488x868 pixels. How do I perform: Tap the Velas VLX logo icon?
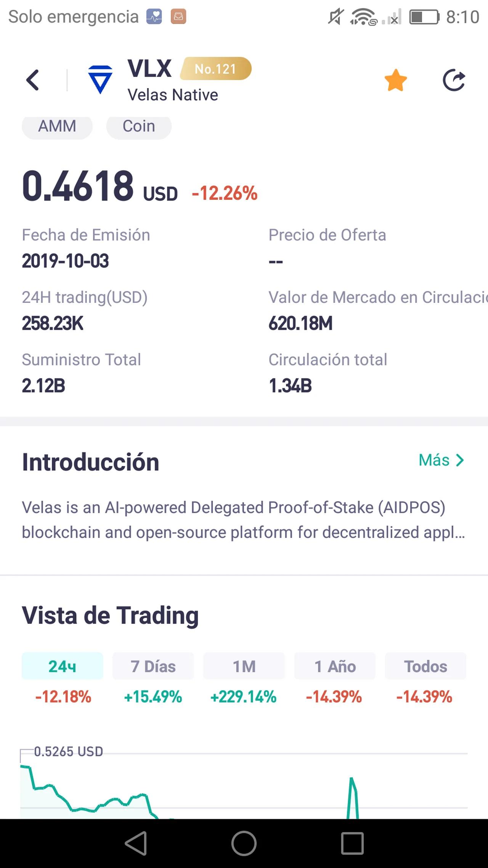pos(100,79)
